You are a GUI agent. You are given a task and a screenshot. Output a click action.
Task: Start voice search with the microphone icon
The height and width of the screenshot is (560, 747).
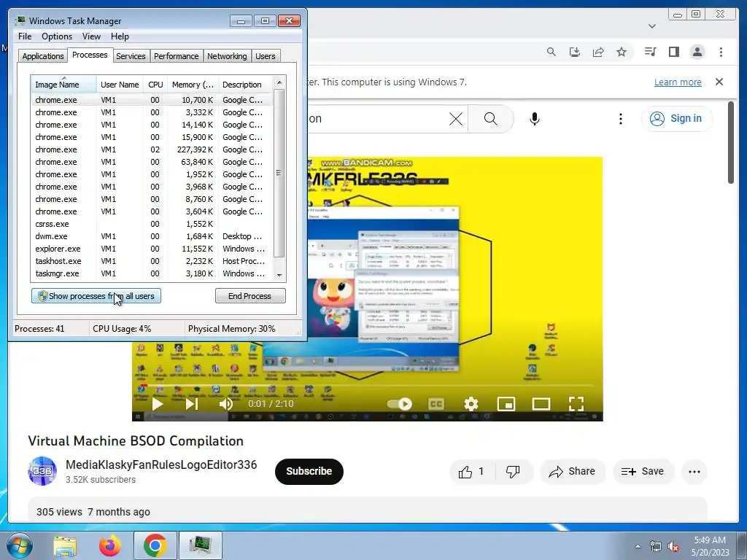(x=535, y=119)
